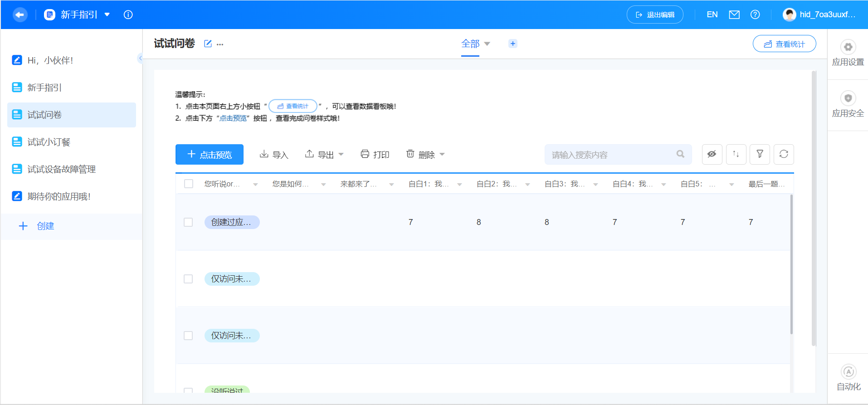Viewport: 868px width, 405px height.
Task: Click the 最后一题… column header
Action: [766, 184]
